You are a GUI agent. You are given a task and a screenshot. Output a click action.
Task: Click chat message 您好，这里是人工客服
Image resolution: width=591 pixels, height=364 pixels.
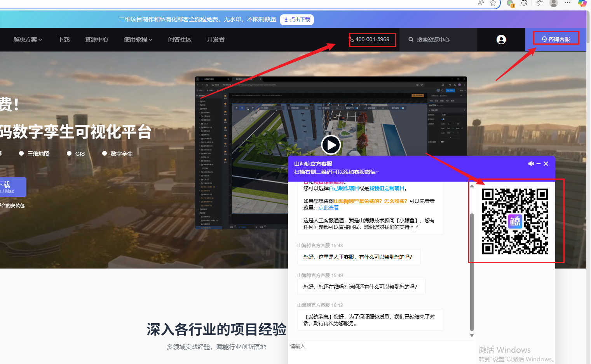point(359,257)
